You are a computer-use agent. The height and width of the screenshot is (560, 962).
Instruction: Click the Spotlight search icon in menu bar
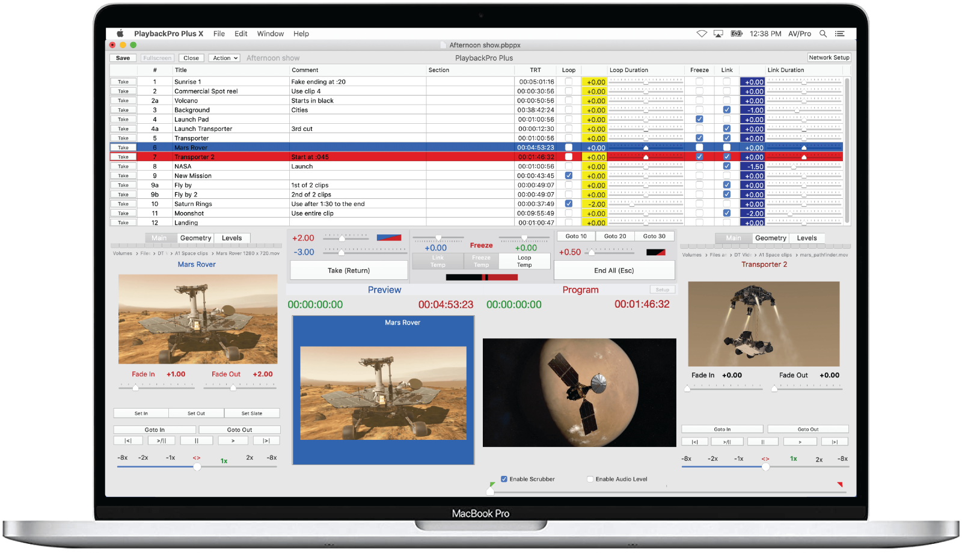pos(823,34)
